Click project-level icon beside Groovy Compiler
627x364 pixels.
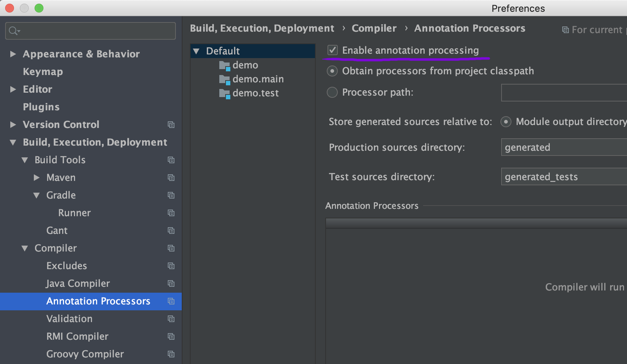tap(171, 354)
